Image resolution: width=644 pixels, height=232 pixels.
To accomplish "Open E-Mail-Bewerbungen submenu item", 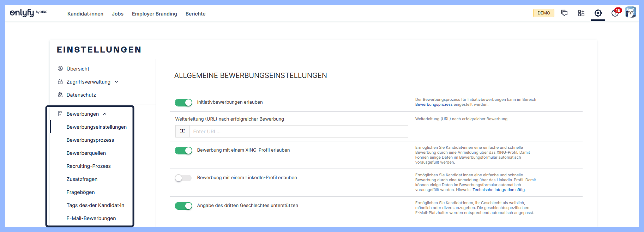I will point(91,218).
